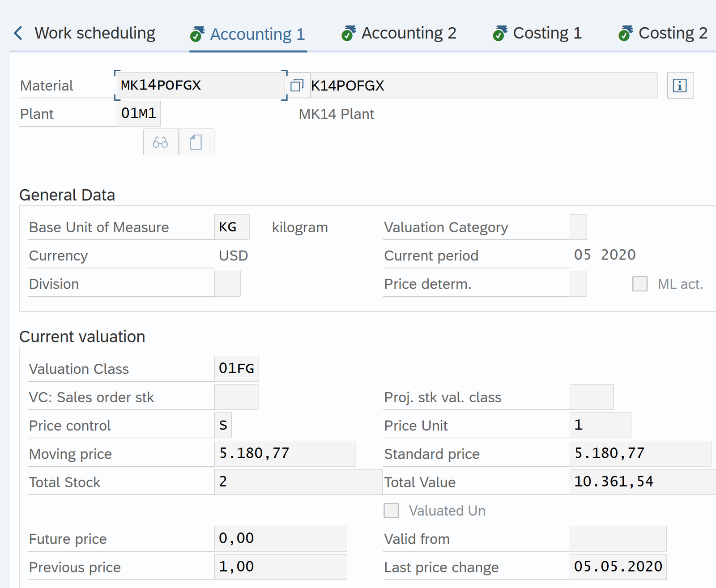Click the Accounting 2 tab status icon

point(348,33)
